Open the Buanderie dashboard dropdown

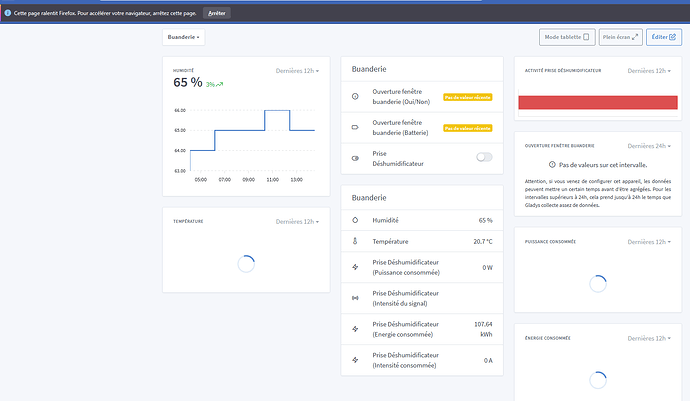pos(185,37)
